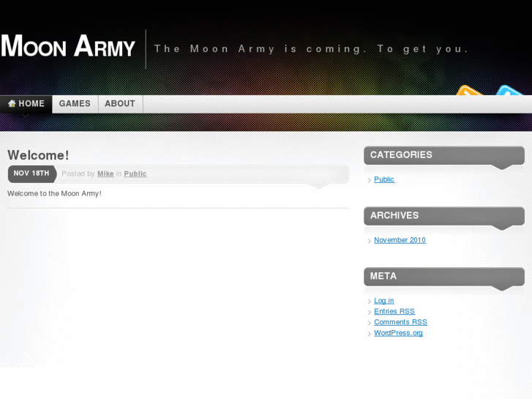Open the Welcome! post title

click(38, 155)
